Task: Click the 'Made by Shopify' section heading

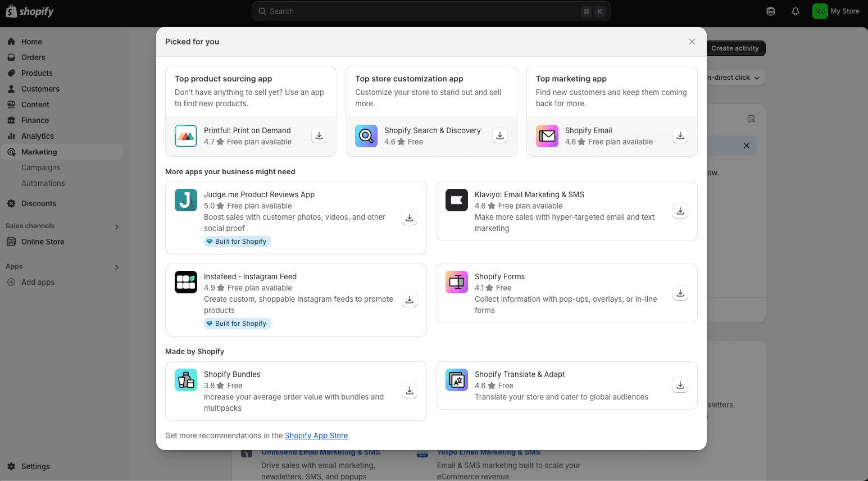Action: tap(194, 351)
